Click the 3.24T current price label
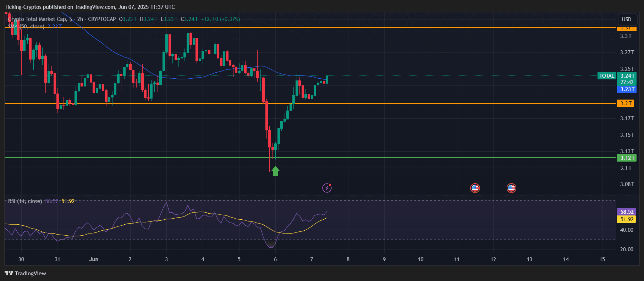The height and width of the screenshot is (281, 644). tap(627, 76)
